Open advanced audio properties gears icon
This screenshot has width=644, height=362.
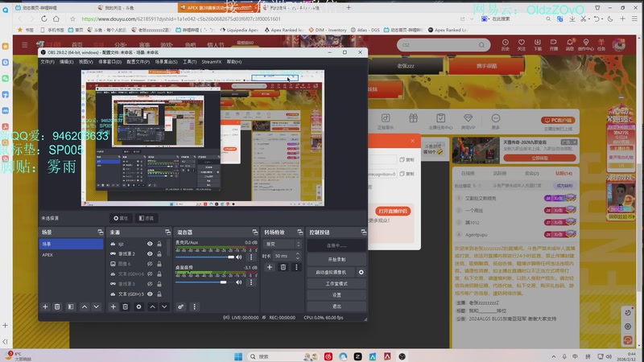180,306
